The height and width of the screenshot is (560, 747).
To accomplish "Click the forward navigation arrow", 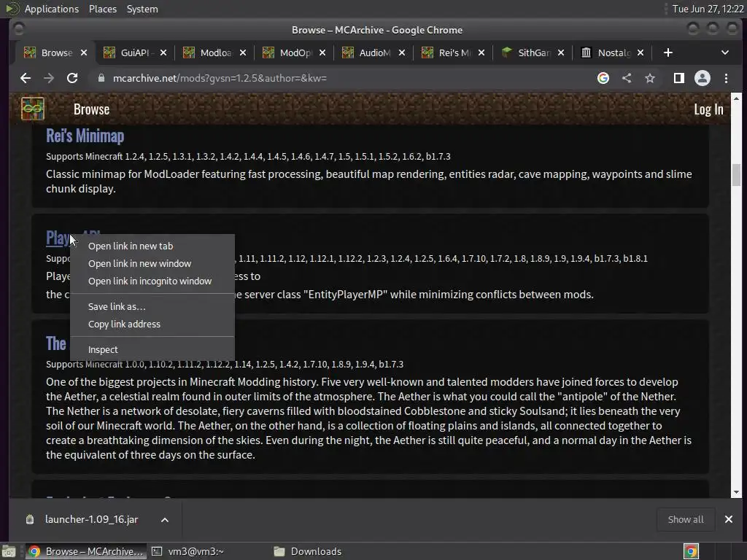I will [x=49, y=78].
